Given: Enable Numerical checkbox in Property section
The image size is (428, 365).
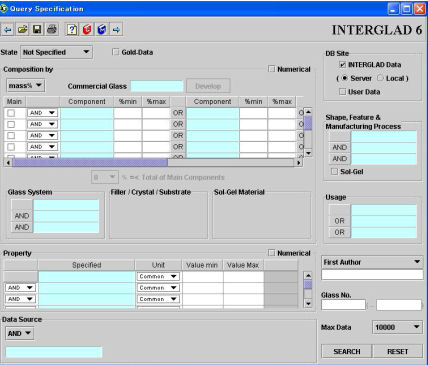Looking at the screenshot, I should pyautogui.click(x=272, y=253).
